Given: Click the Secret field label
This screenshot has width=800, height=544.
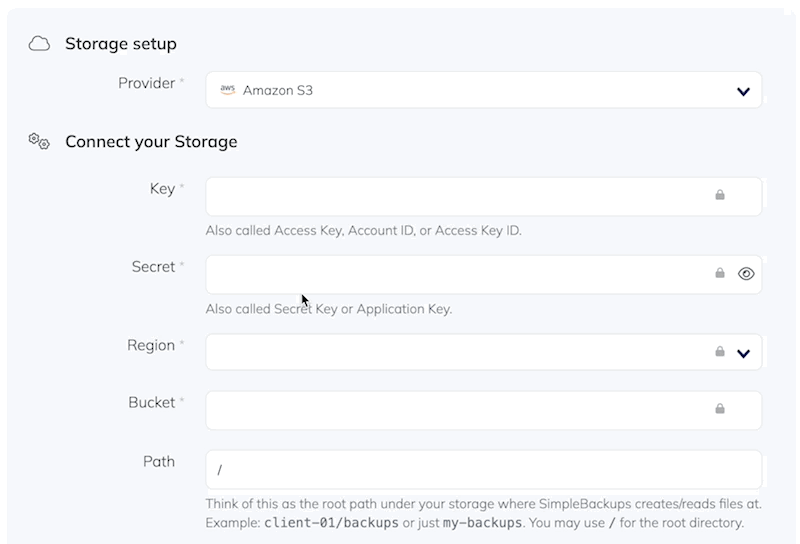Looking at the screenshot, I should (153, 267).
